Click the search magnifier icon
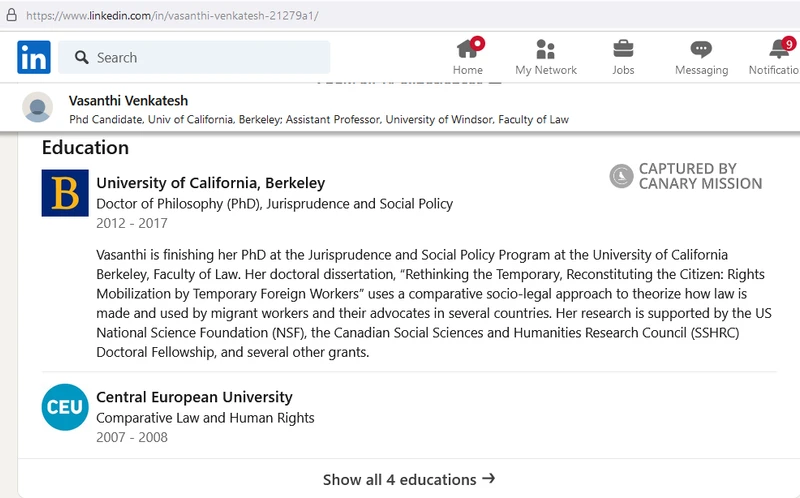This screenshot has width=800, height=498. click(82, 57)
